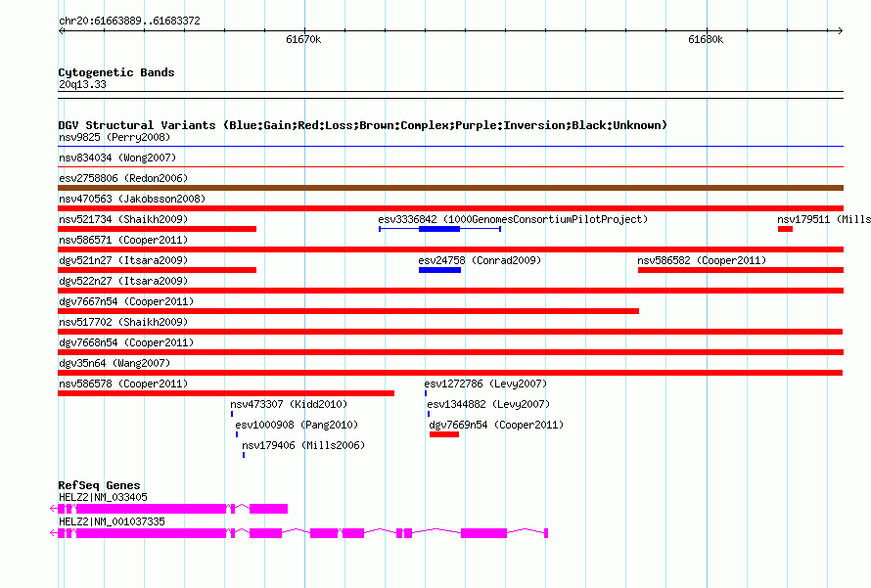871x588 pixels.
Task: Click the esv2758806 (Redon2006) brown complex bar
Action: (450, 188)
